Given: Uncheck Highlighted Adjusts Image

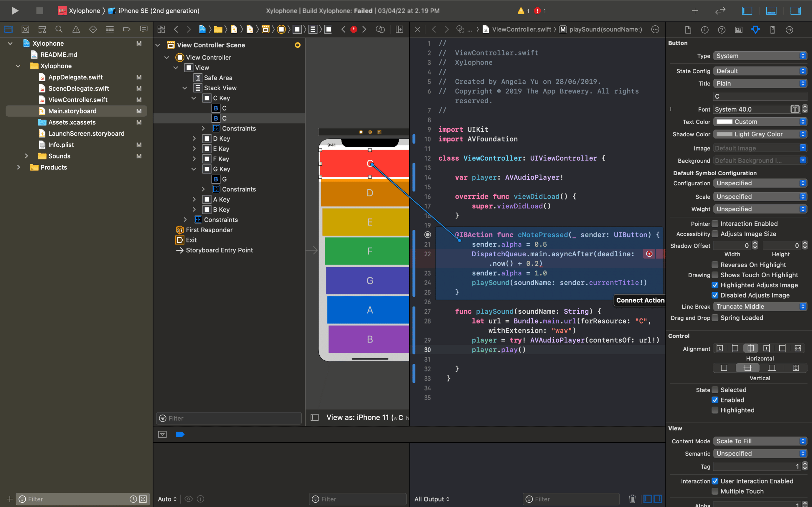Looking at the screenshot, I should (x=715, y=285).
